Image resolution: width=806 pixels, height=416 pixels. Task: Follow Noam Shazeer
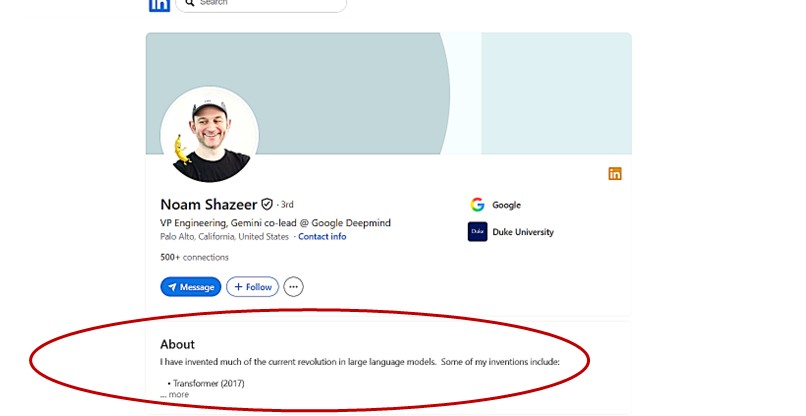tap(252, 287)
